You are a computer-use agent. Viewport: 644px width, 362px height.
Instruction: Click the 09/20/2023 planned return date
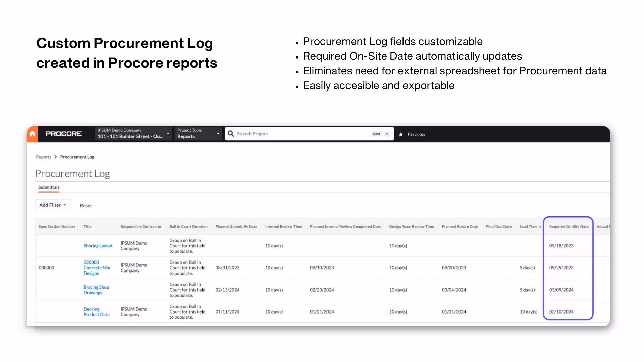454,268
